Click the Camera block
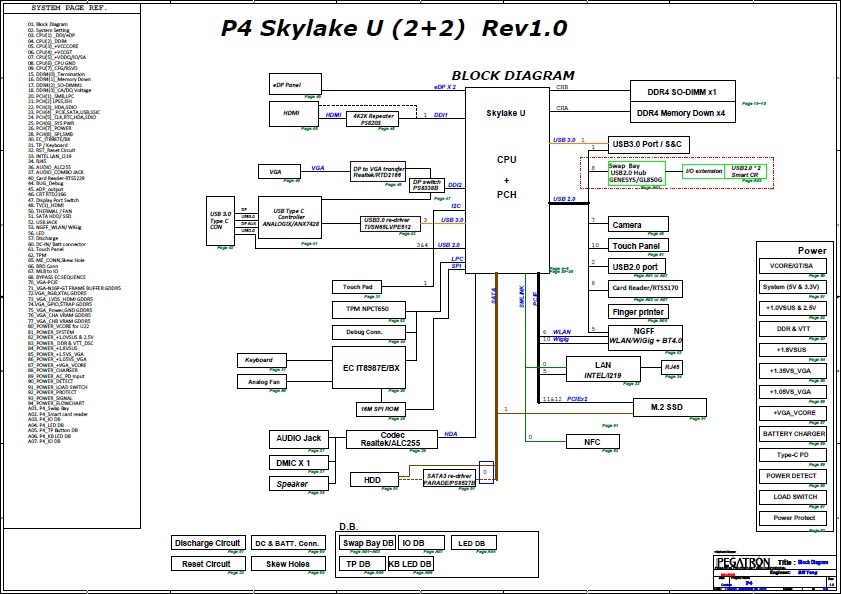The height and width of the screenshot is (594, 842). pos(638,224)
